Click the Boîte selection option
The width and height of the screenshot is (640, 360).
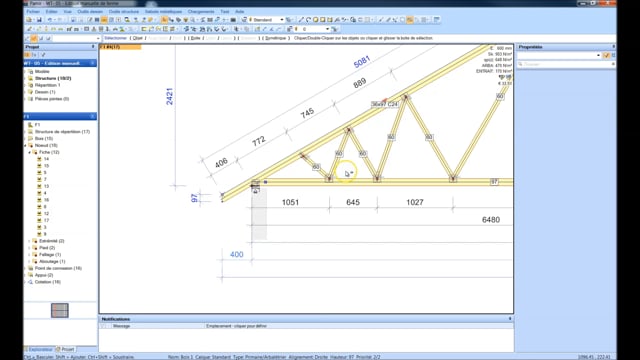coord(195,38)
